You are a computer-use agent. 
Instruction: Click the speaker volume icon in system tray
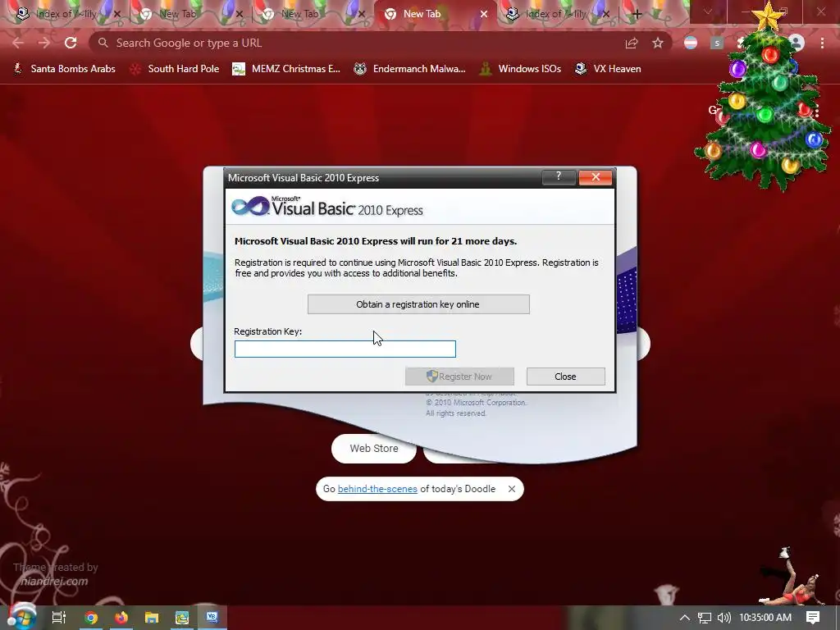click(724, 618)
